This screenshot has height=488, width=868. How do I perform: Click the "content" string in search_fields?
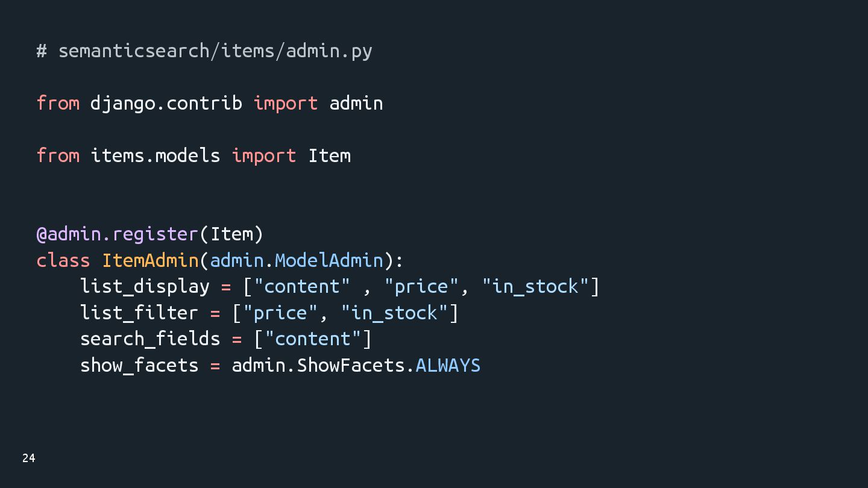point(312,339)
